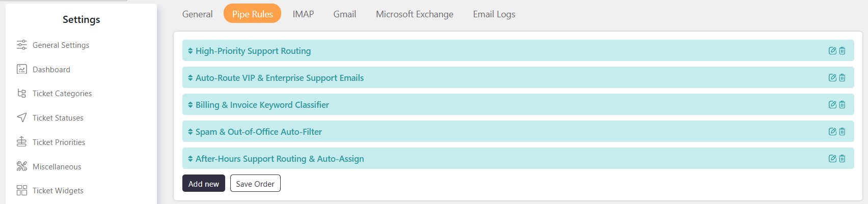Click sort handle of High-Priority Support Routing

point(191,51)
